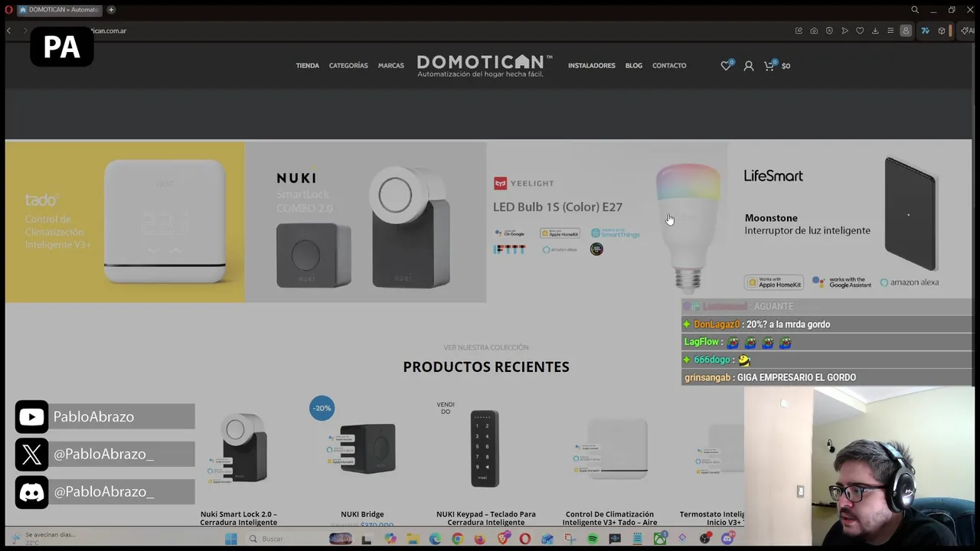Click the Nuki Smart Lock 2.0 product title

(x=239, y=518)
